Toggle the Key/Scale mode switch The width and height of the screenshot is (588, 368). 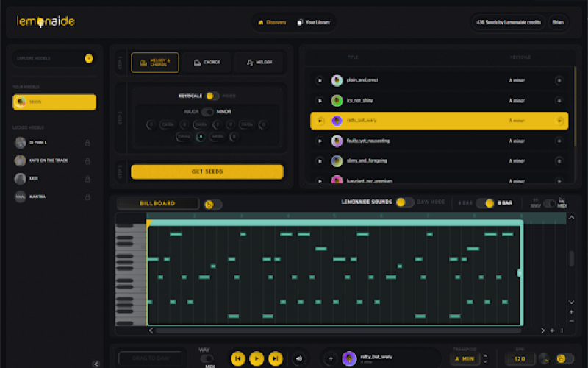212,96
